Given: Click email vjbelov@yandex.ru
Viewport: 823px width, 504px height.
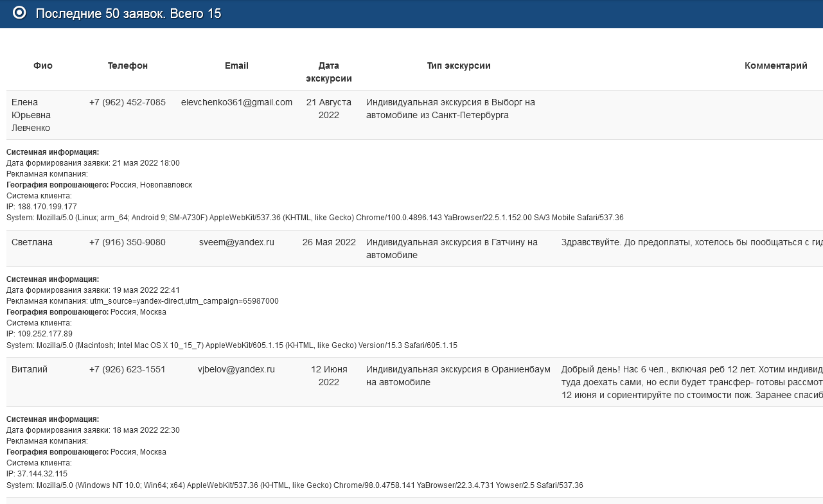Looking at the screenshot, I should (x=236, y=369).
